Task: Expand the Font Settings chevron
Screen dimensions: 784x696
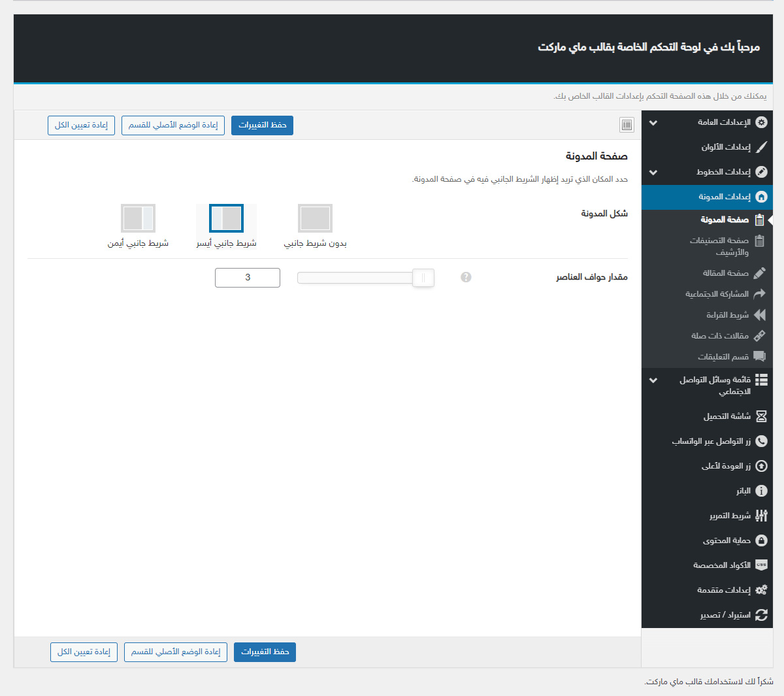Action: [653, 173]
